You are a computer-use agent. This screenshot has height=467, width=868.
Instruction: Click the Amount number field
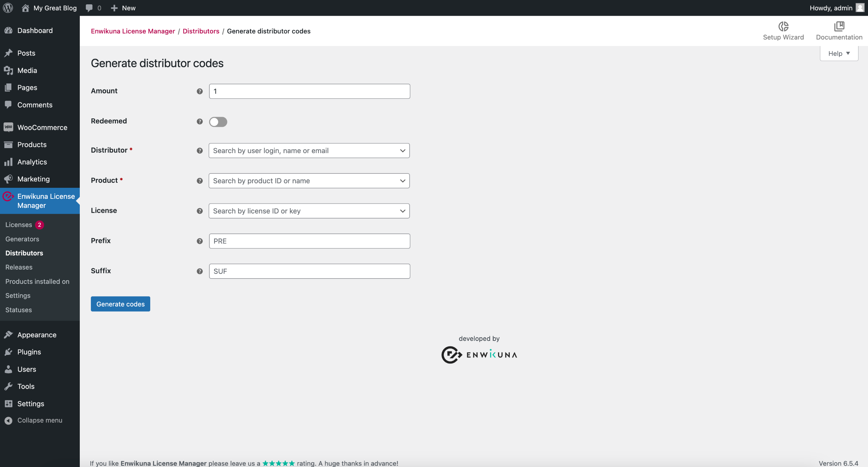coord(309,91)
